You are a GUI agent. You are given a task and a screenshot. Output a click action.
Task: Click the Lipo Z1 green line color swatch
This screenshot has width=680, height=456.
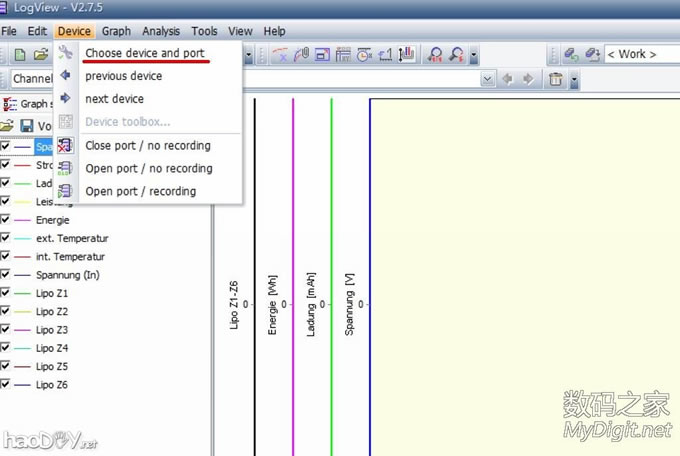click(x=23, y=293)
